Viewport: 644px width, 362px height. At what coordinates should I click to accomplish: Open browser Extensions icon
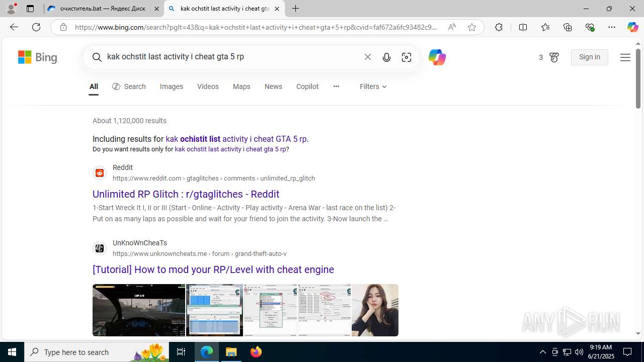[499, 27]
